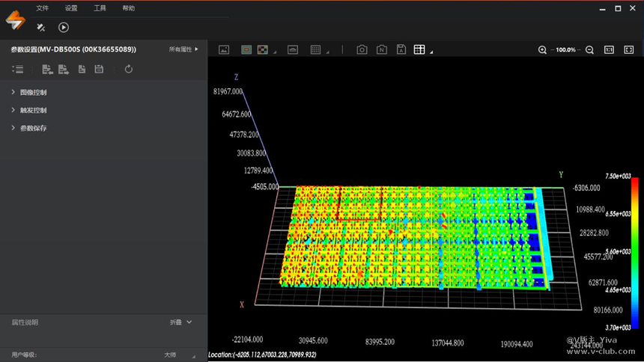Click the 3.70e+003 color scale minimum
644x362 pixels.
click(618, 327)
